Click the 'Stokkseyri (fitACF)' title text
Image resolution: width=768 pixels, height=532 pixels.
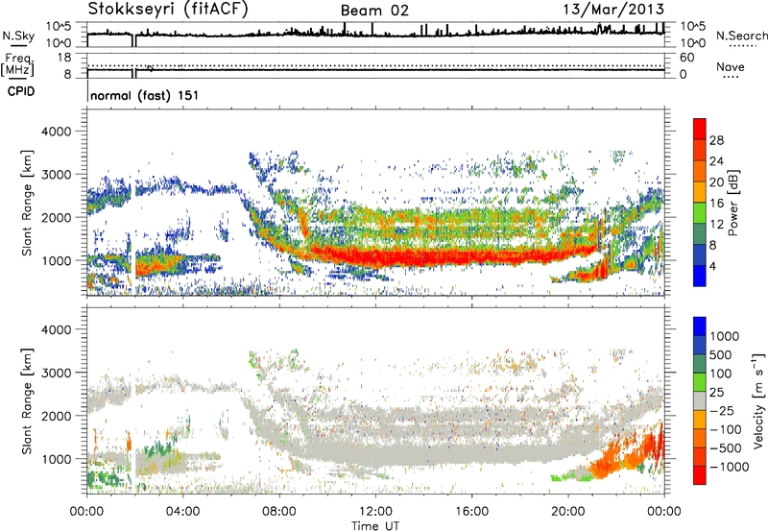pos(168,9)
